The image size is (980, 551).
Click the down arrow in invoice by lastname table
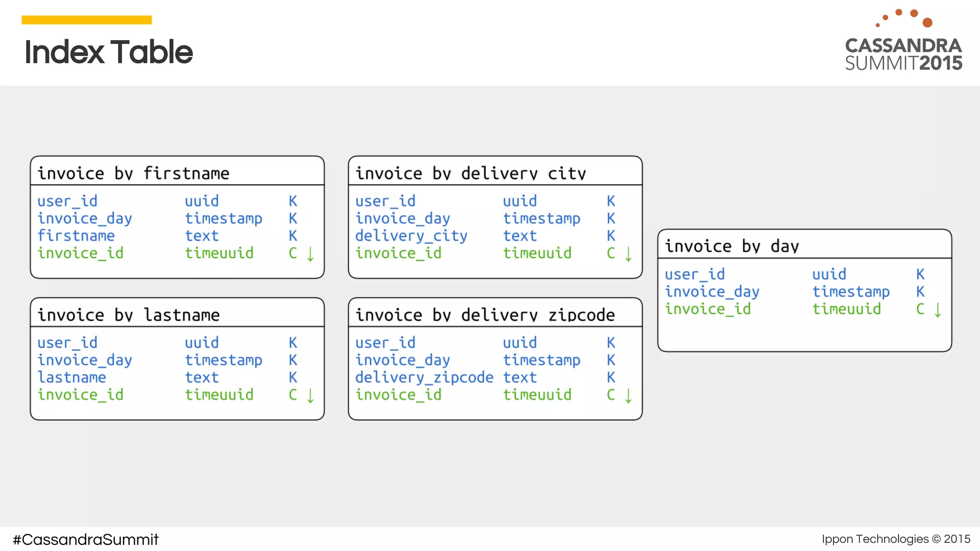pos(310,396)
